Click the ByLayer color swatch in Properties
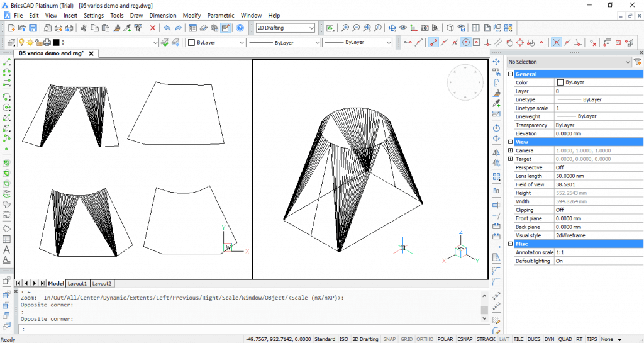Screen dimensions: 644x343 tap(560, 82)
